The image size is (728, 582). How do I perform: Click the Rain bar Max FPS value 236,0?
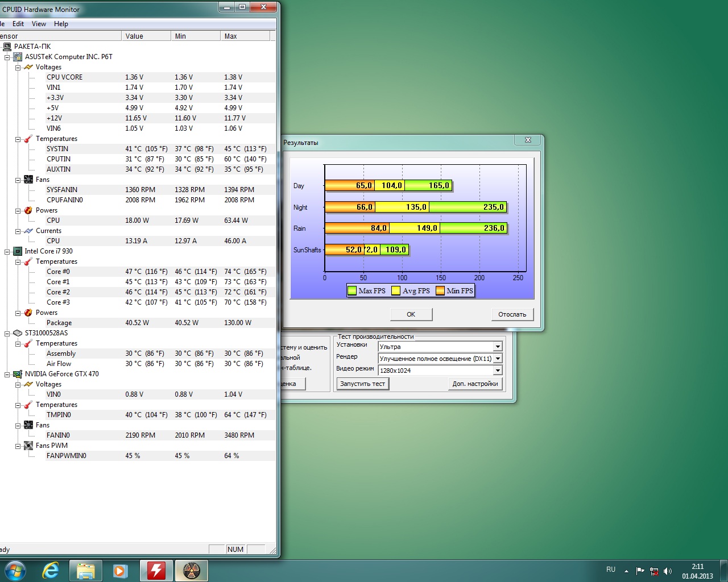coord(494,228)
